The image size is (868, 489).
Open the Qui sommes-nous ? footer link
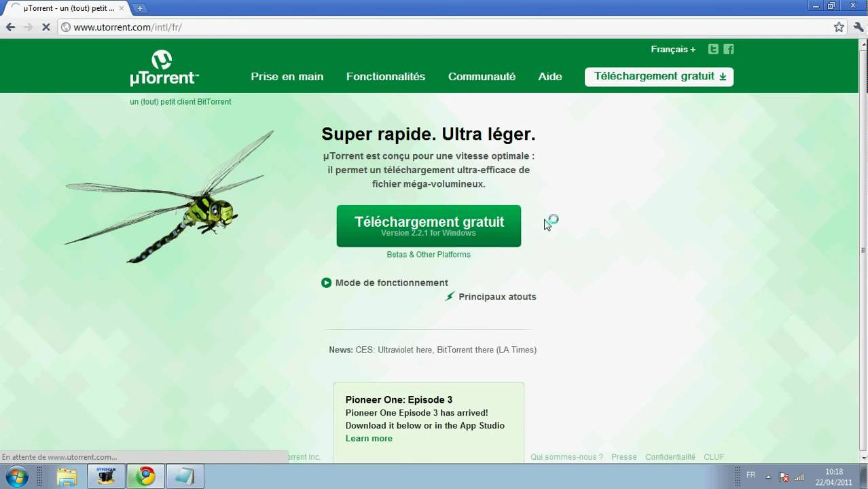click(x=566, y=457)
